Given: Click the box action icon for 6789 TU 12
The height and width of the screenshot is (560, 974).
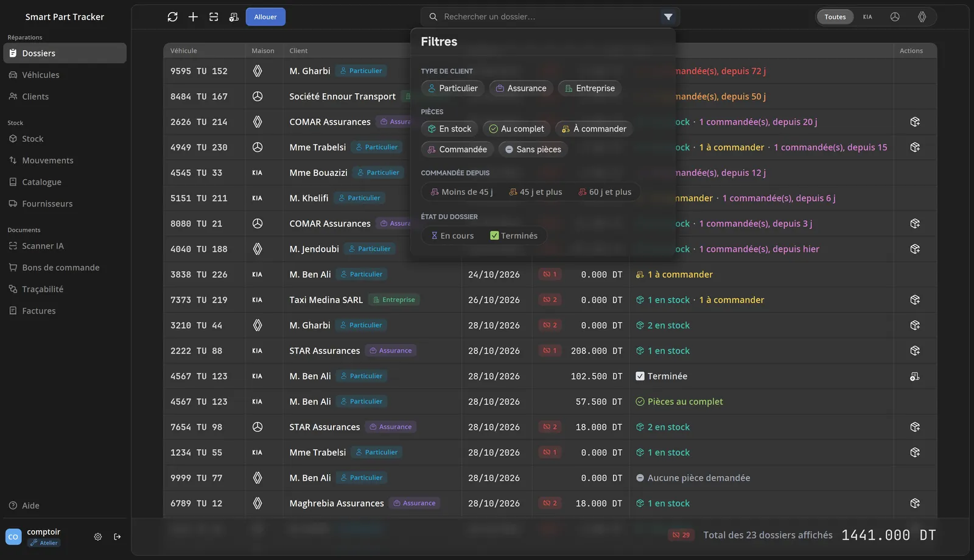Looking at the screenshot, I should pos(915,503).
